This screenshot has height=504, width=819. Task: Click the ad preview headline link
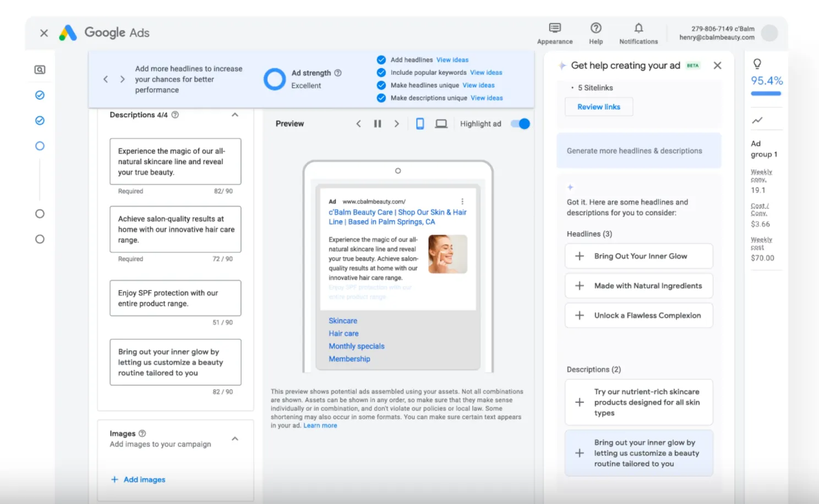(x=397, y=217)
